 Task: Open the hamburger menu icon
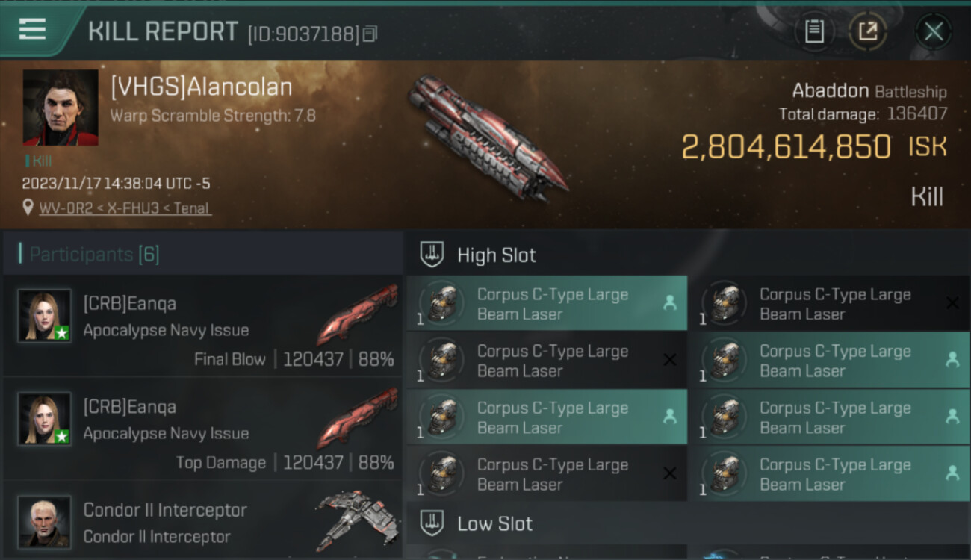[x=32, y=30]
